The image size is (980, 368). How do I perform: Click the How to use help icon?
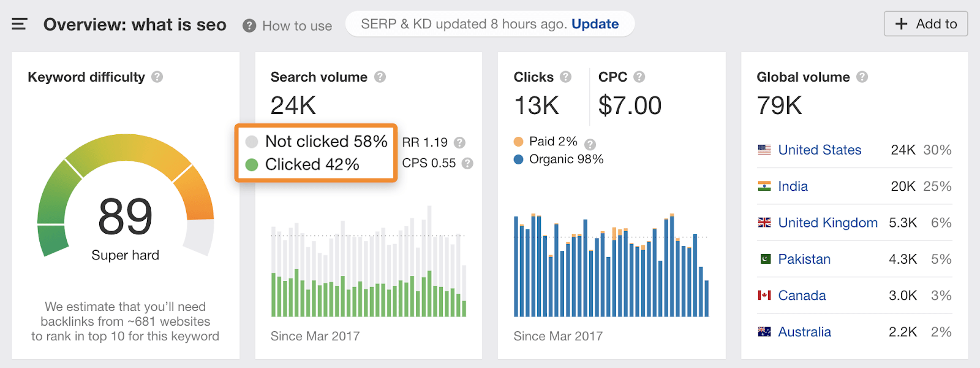pos(249,25)
